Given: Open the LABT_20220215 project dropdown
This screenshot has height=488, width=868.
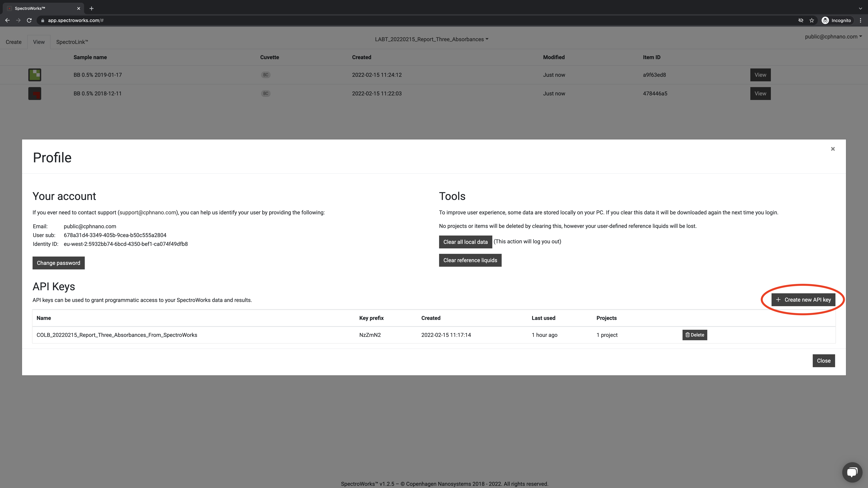Looking at the screenshot, I should pyautogui.click(x=432, y=39).
